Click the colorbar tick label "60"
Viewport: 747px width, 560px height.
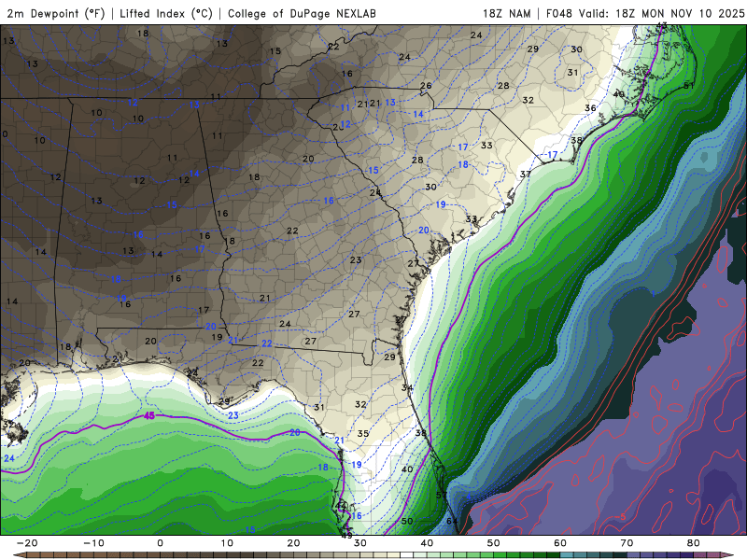click(x=560, y=543)
